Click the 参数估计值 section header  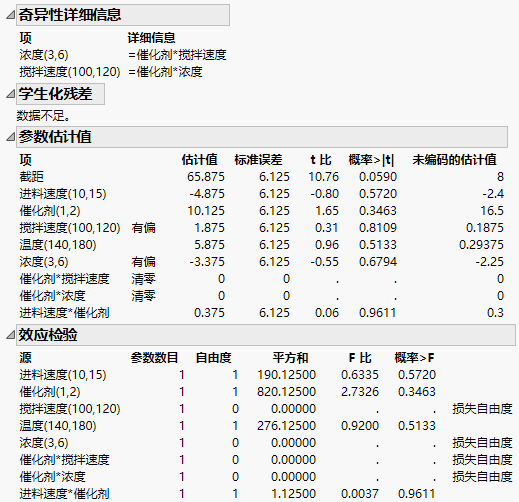262,137
